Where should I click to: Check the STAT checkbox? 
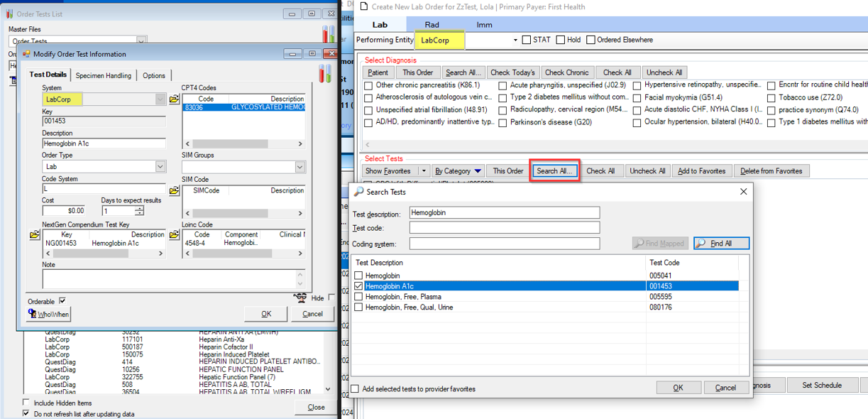(x=527, y=40)
